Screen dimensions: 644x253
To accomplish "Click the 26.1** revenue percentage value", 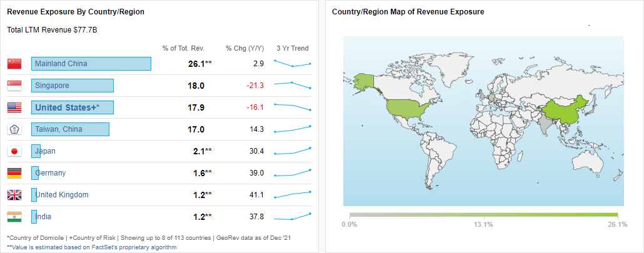I will click(199, 64).
